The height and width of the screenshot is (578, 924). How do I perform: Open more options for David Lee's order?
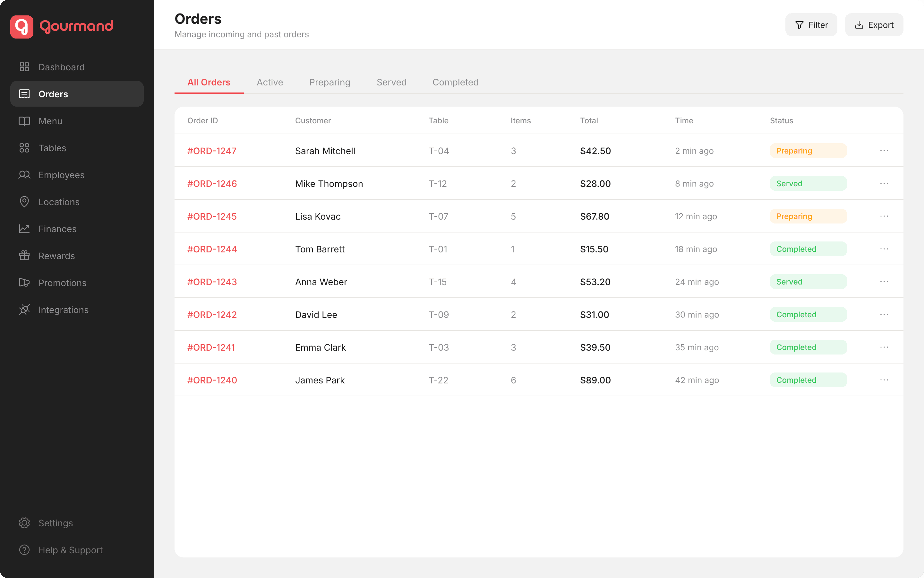click(x=884, y=314)
